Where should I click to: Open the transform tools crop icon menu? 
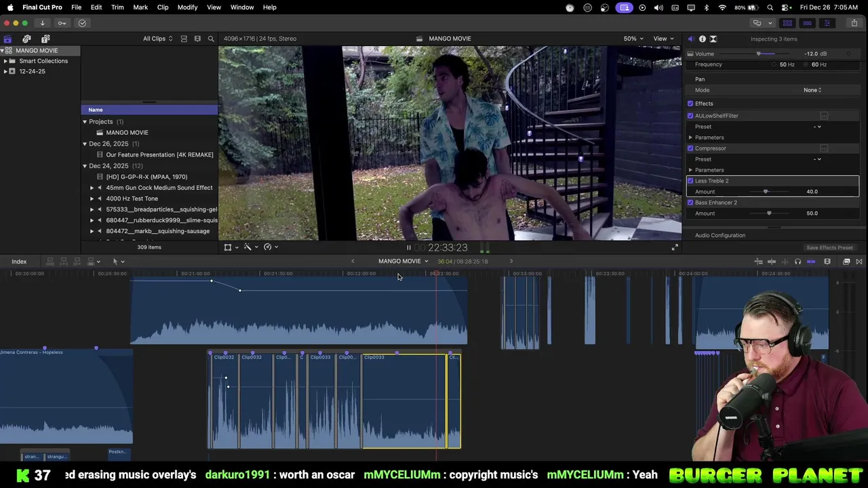click(231, 247)
